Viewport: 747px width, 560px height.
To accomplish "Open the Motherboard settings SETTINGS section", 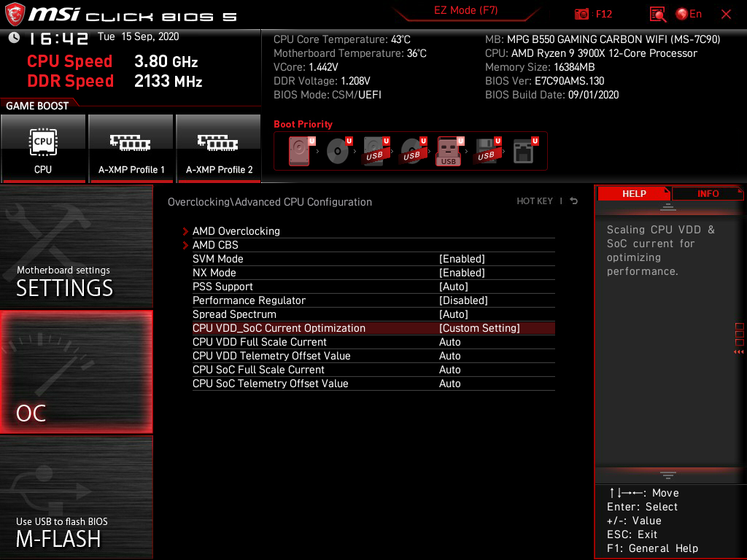I will pyautogui.click(x=76, y=246).
